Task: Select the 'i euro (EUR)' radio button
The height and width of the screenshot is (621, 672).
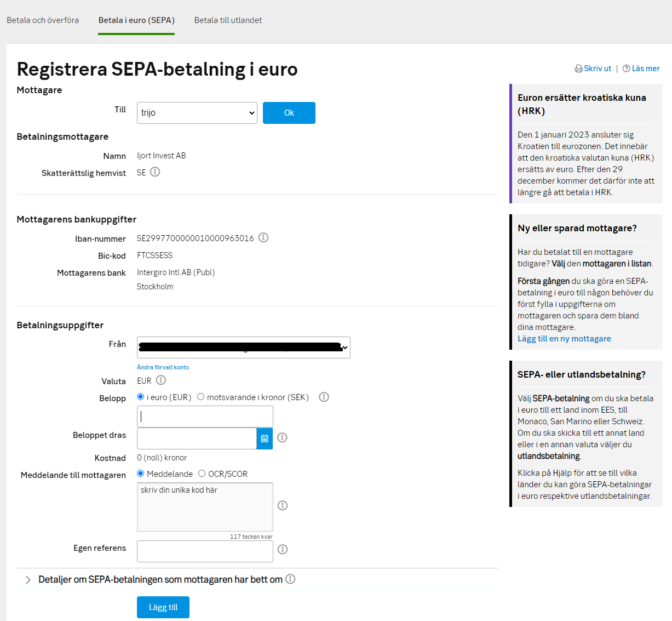Action: 141,397
